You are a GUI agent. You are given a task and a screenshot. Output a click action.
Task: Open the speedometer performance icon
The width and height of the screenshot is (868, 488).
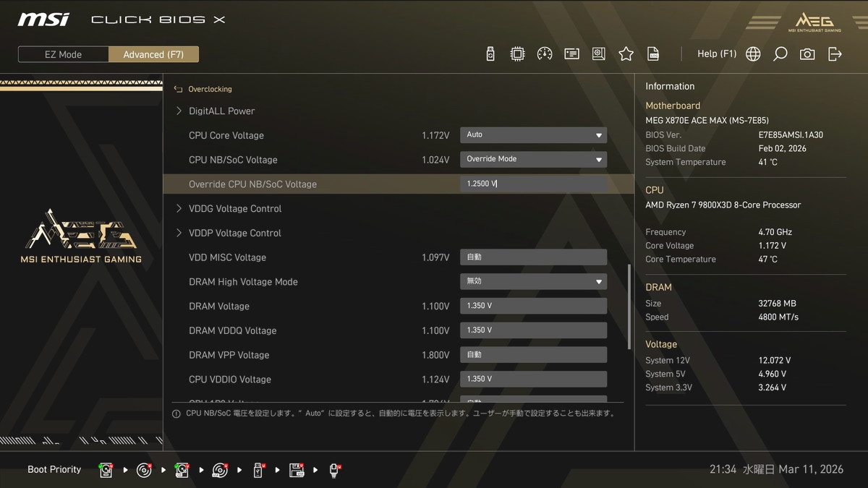[x=545, y=54]
